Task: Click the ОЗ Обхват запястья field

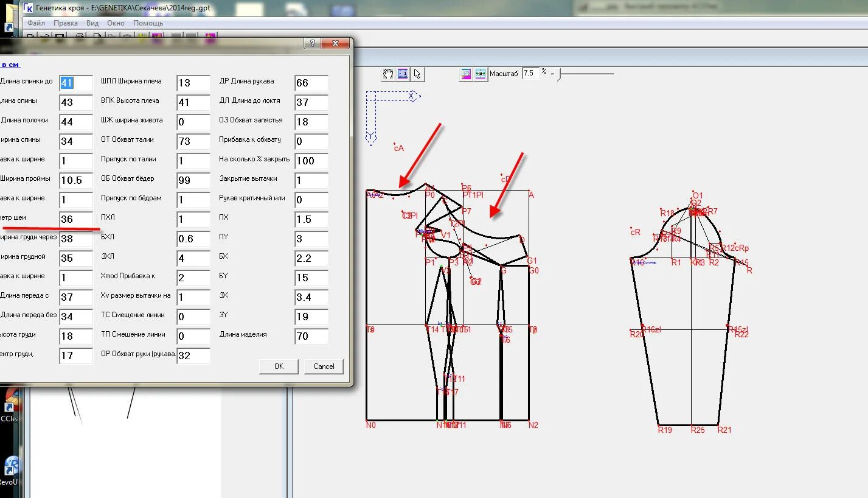Action: tap(311, 122)
